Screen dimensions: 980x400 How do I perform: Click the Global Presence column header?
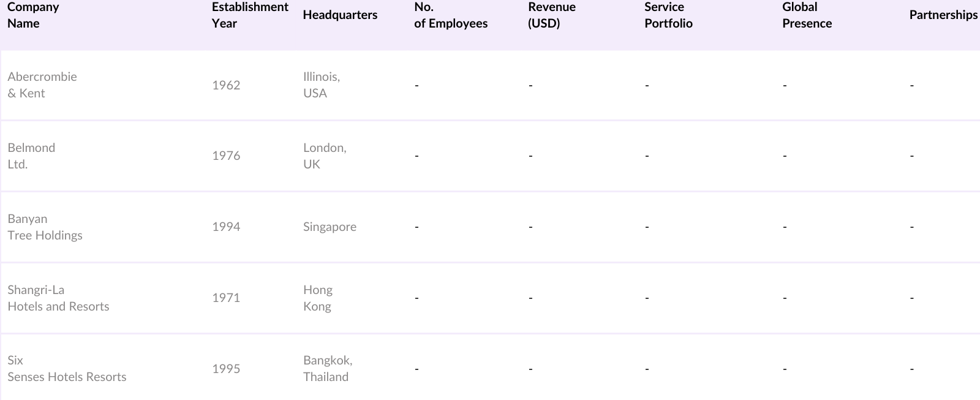tap(807, 15)
